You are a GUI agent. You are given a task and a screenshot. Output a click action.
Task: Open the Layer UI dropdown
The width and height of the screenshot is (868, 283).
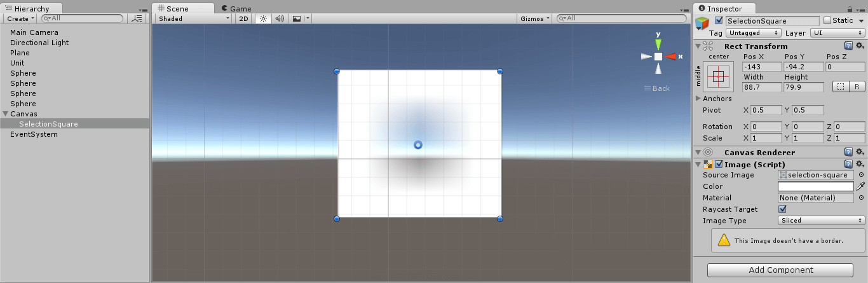[837, 32]
